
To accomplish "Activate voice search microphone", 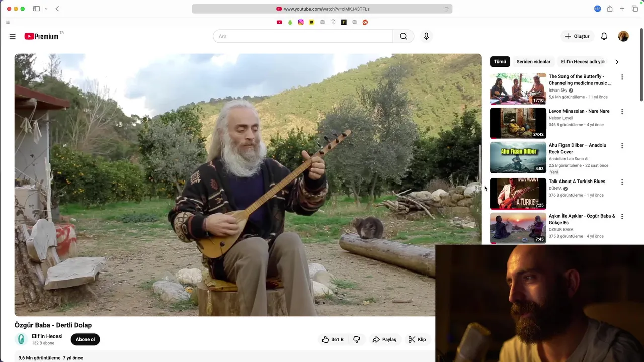I will (x=426, y=36).
